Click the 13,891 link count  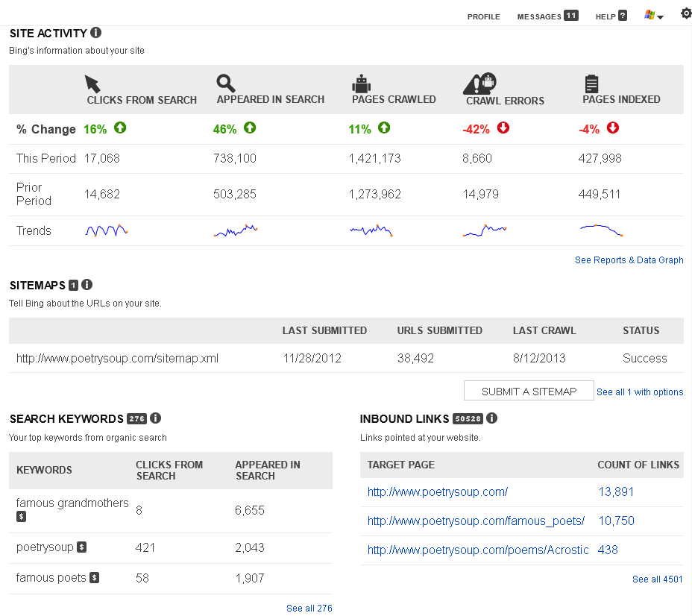coord(616,491)
